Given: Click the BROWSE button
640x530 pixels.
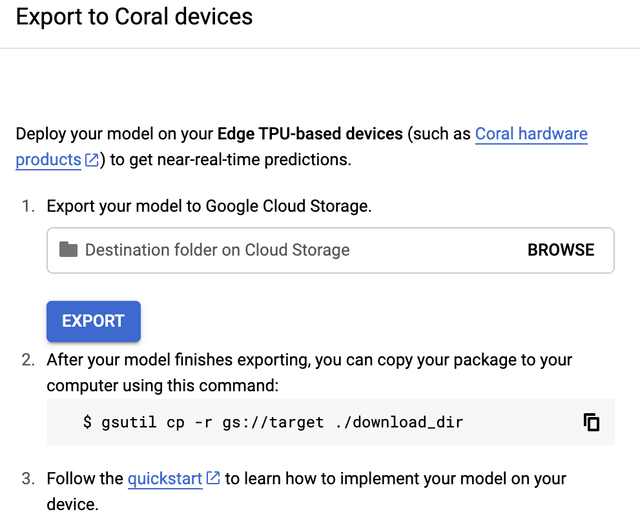Looking at the screenshot, I should [560, 250].
